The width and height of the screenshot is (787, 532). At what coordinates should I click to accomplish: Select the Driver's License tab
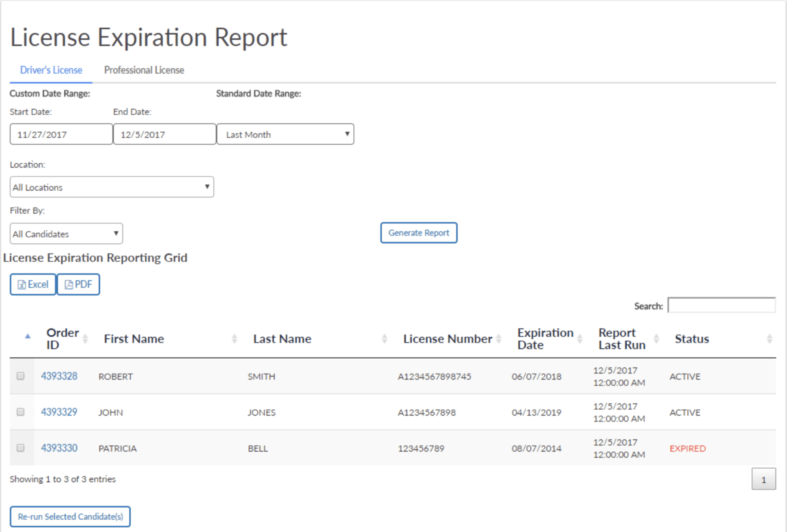click(51, 70)
